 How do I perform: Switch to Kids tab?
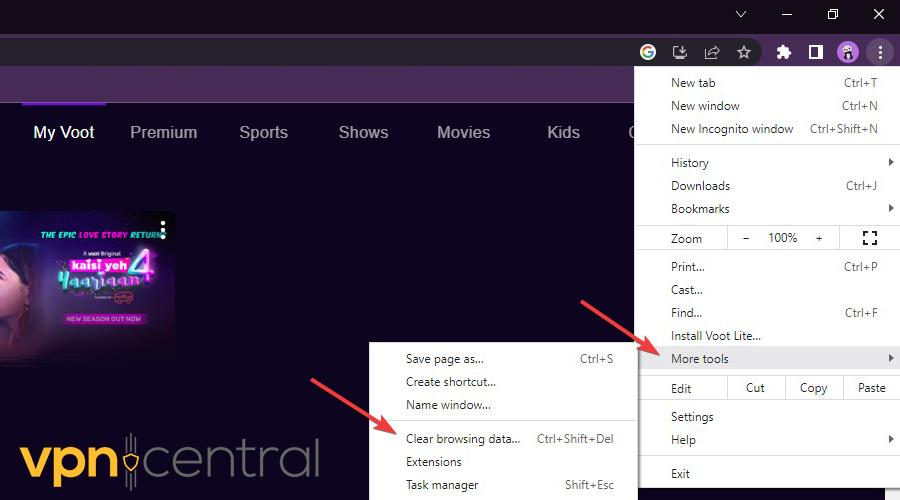click(563, 132)
